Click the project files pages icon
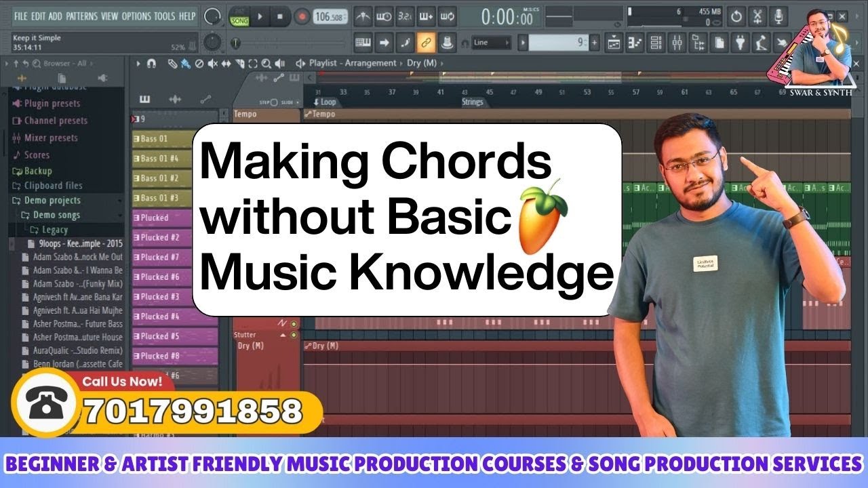 [719, 43]
